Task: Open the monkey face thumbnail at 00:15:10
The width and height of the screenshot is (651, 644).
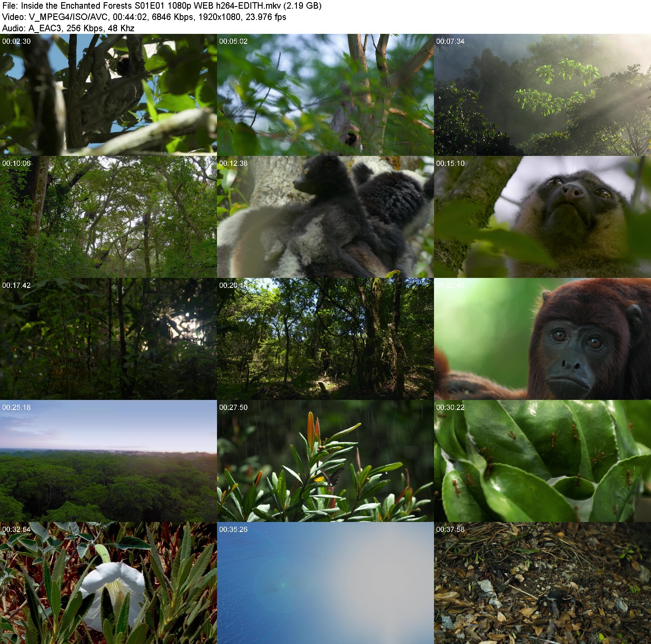Action: (542, 217)
